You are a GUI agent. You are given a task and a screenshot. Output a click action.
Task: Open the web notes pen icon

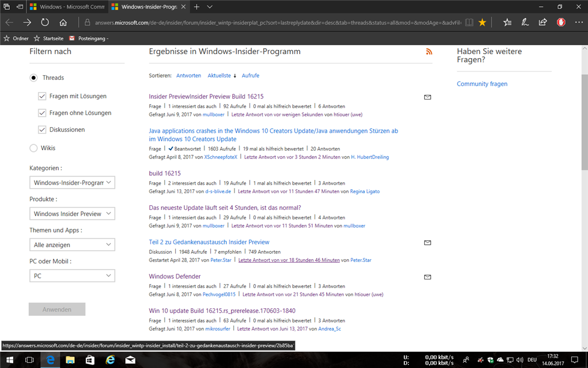click(x=525, y=22)
